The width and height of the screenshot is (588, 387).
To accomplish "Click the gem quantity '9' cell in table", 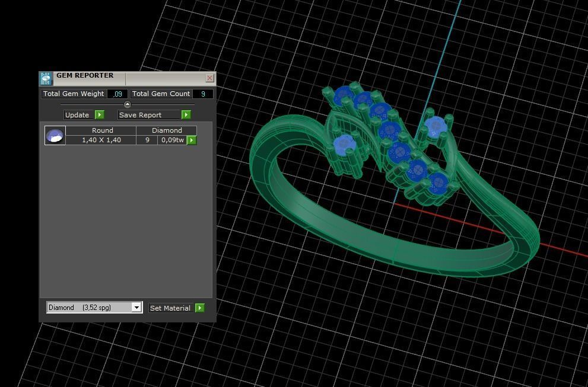I will click(x=147, y=140).
